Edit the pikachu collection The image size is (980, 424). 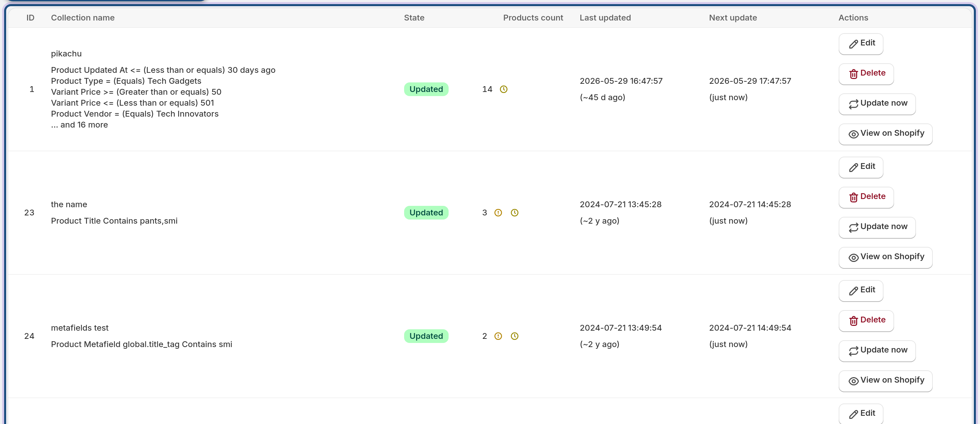(x=861, y=44)
